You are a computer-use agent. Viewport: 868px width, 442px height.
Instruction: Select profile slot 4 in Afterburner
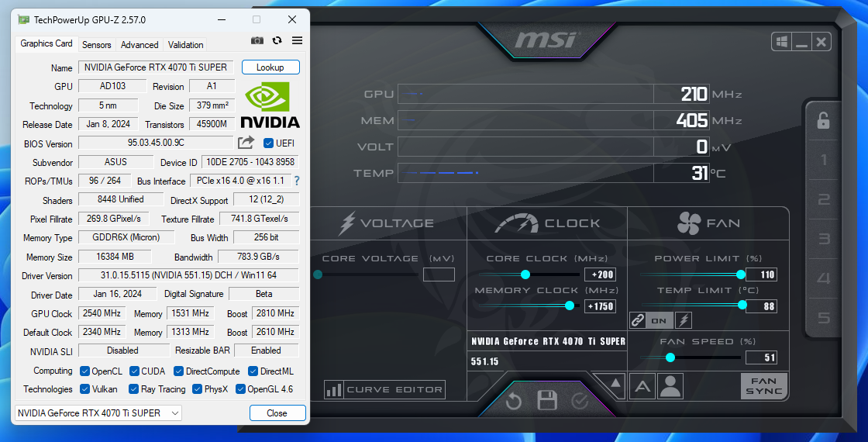pos(824,278)
